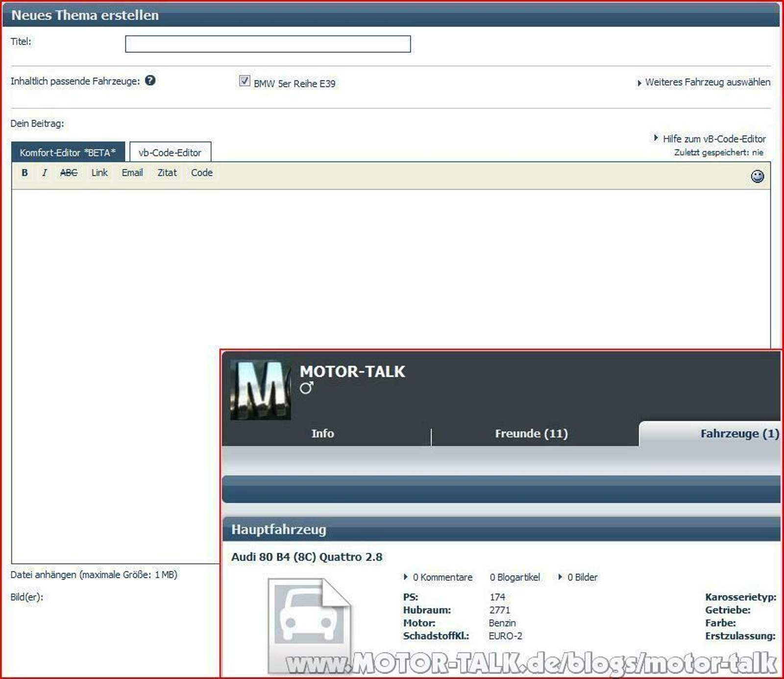
Task: Open the smiley emoticon picker
Action: 758,176
